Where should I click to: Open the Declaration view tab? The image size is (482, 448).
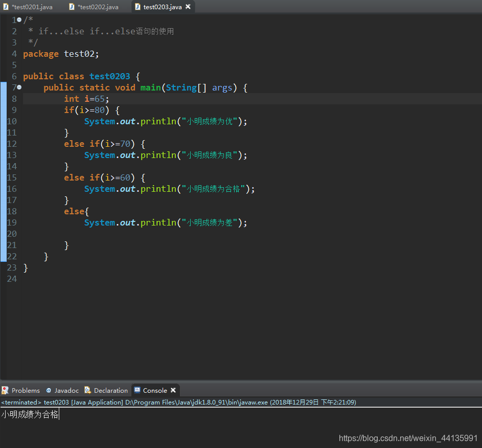111,390
